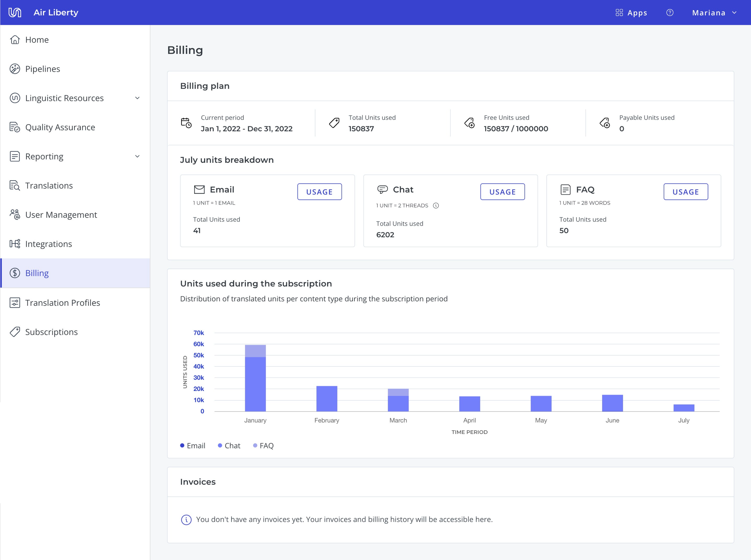Toggle the FAQ legend dot
This screenshot has height=560, width=751.
(255, 446)
